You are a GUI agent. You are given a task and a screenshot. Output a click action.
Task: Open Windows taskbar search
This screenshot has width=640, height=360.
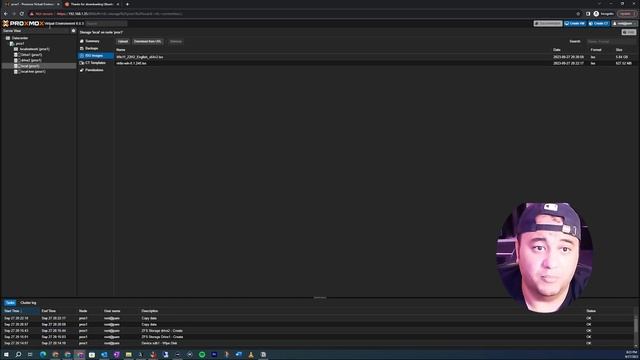click(x=18, y=355)
